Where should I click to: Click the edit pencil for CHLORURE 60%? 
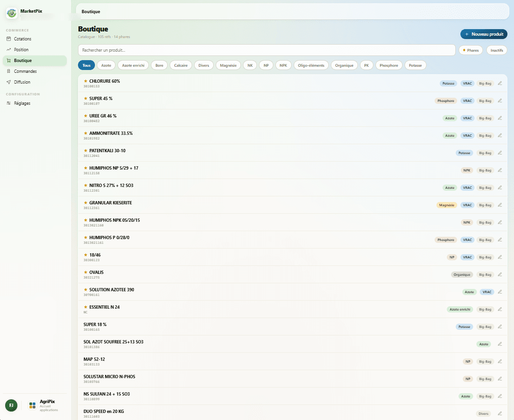click(500, 83)
